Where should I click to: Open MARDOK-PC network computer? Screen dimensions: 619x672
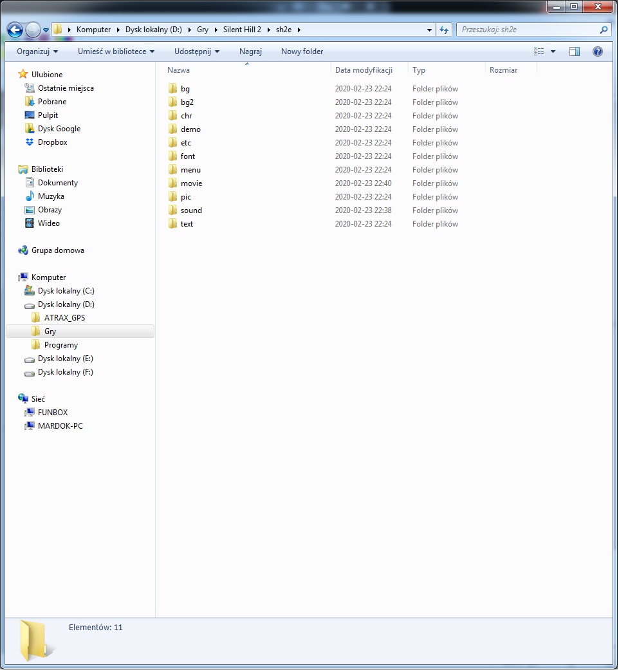(60, 426)
